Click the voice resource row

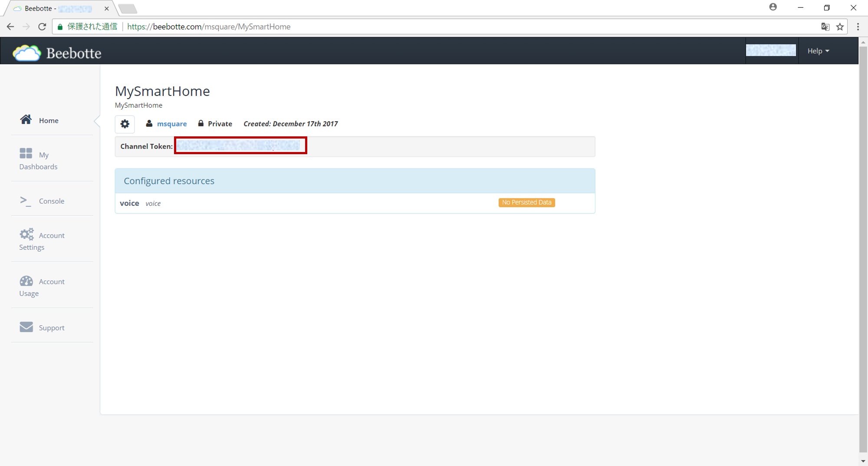pyautogui.click(x=355, y=203)
